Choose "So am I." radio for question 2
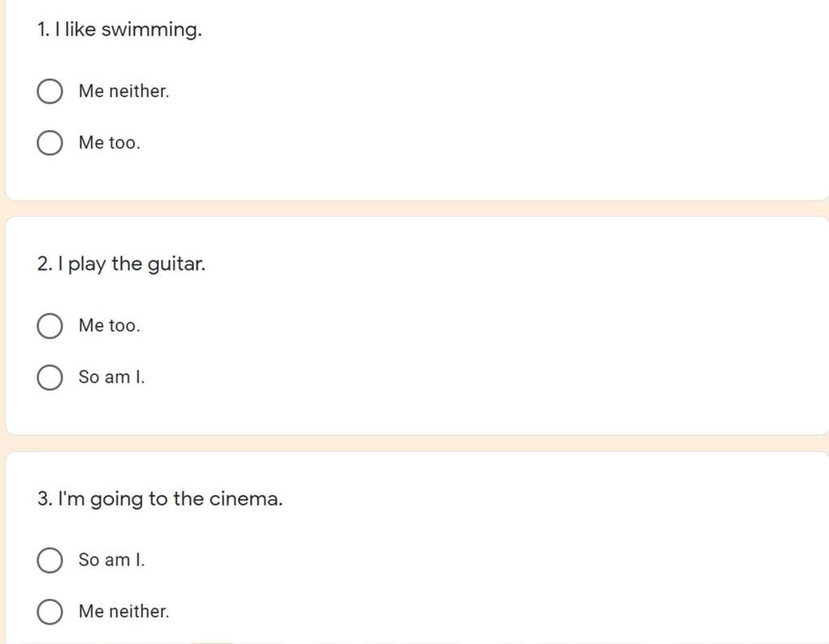 49,377
